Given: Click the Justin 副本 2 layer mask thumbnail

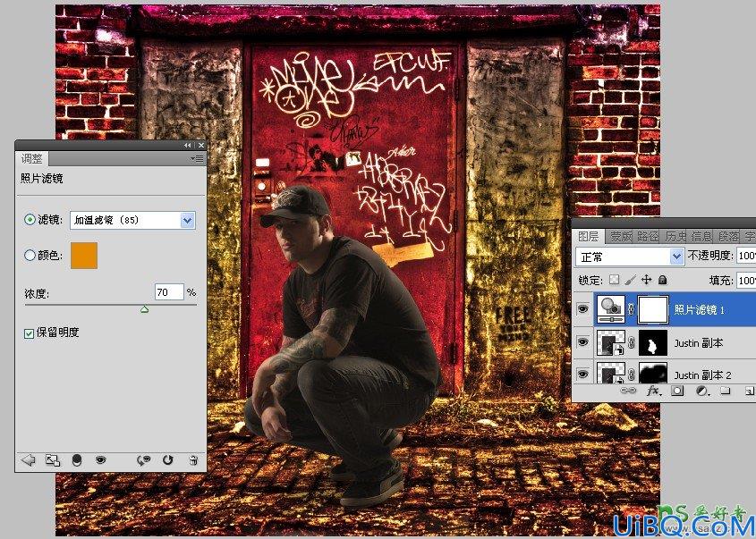Looking at the screenshot, I should pyautogui.click(x=653, y=373).
